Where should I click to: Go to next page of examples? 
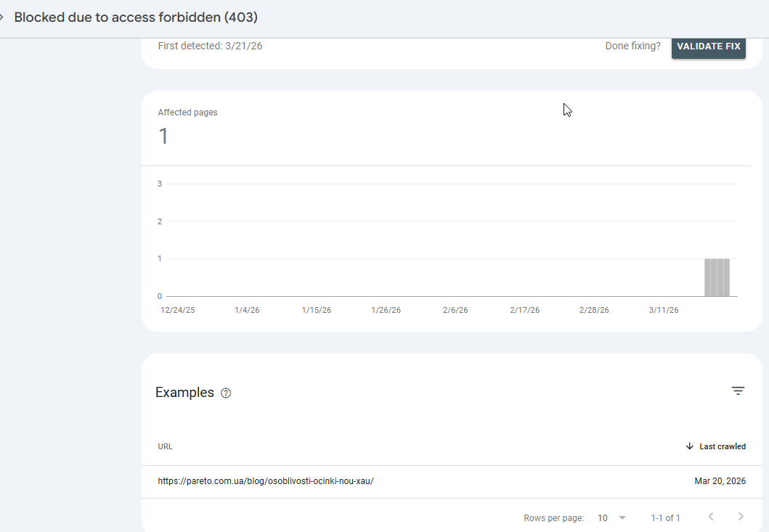[x=741, y=517]
